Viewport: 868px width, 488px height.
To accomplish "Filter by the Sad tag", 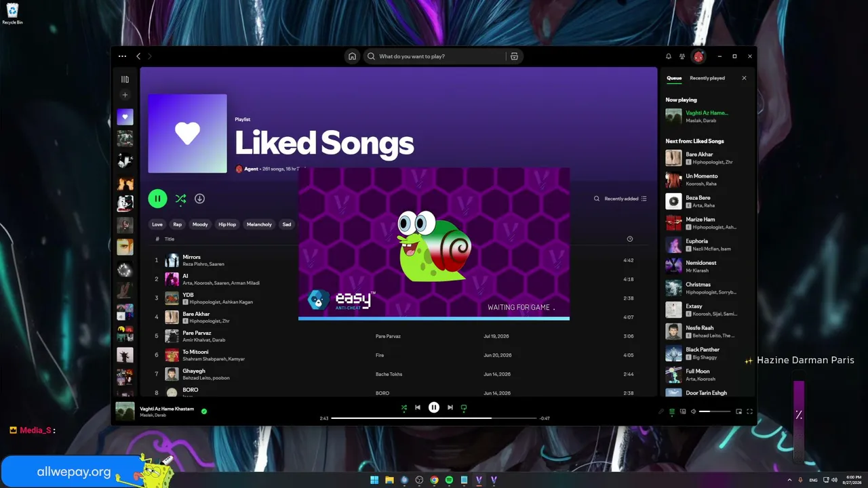I will tap(287, 224).
